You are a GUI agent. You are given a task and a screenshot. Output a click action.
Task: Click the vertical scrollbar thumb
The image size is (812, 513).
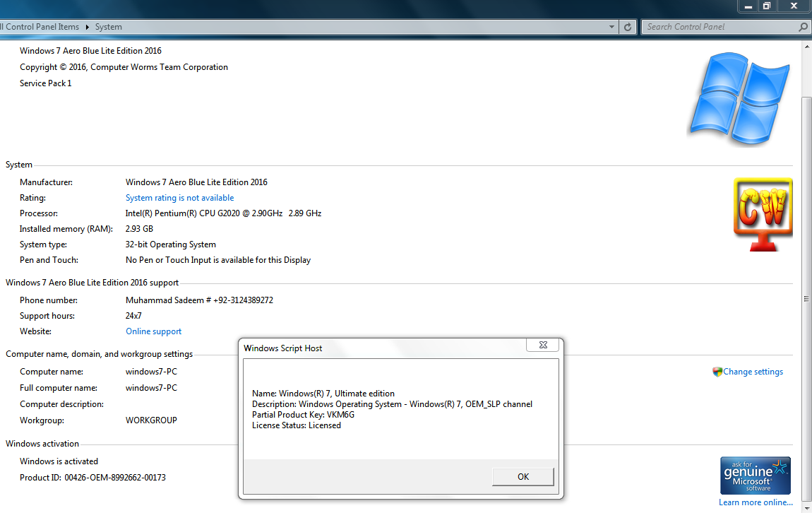806,298
